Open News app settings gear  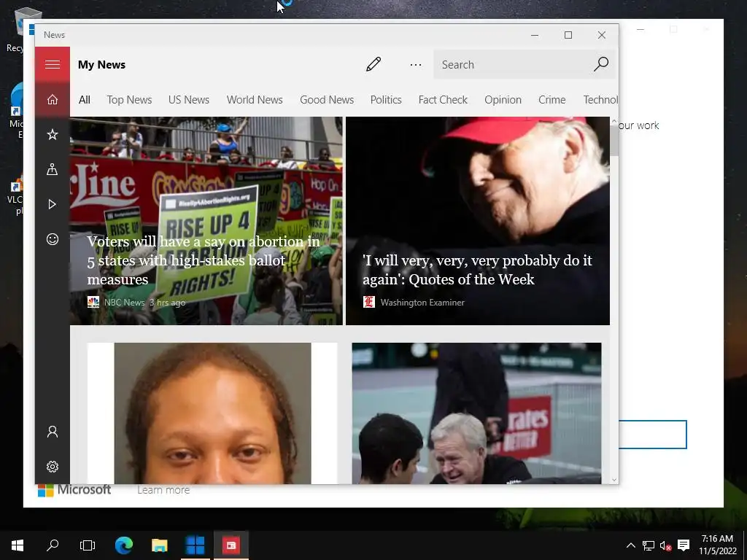pyautogui.click(x=53, y=467)
